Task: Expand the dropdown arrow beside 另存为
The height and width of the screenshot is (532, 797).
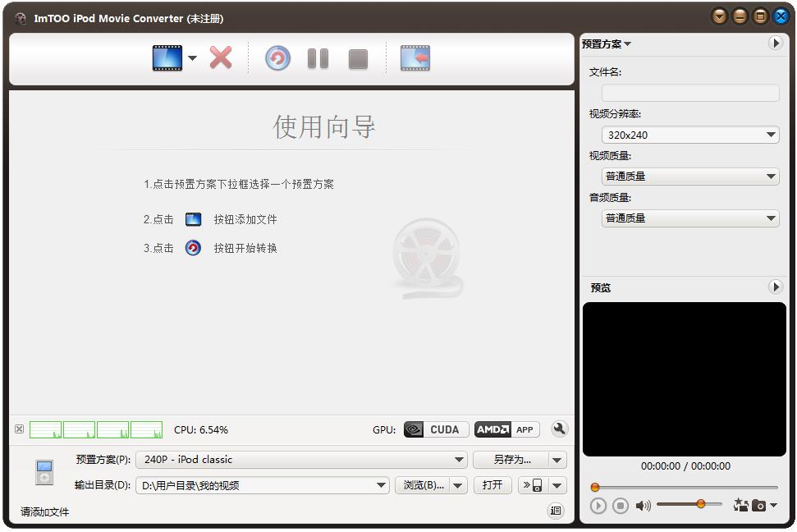Action: pyautogui.click(x=557, y=460)
